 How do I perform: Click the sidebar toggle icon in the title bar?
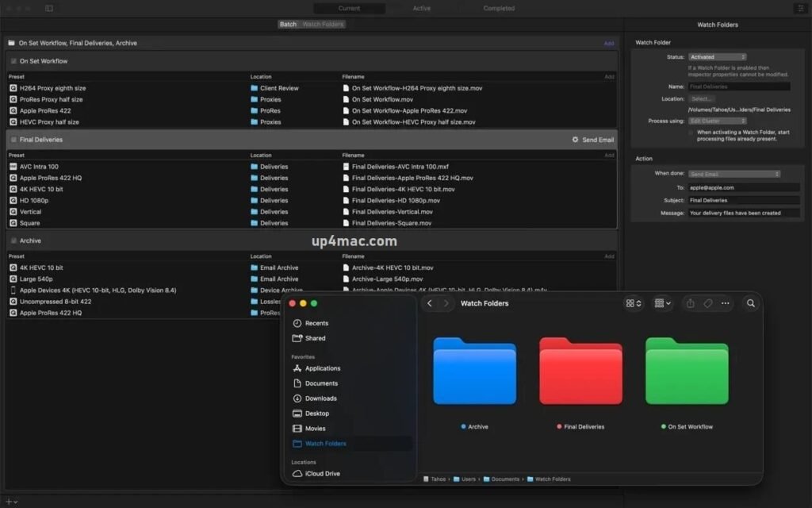click(49, 8)
